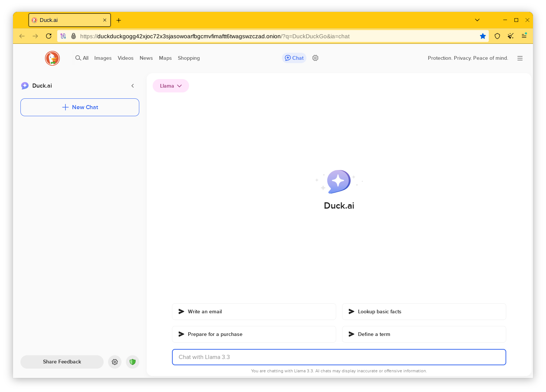The image size is (546, 392).
Task: Click the Duck.ai sidebar title icon
Action: pos(25,86)
